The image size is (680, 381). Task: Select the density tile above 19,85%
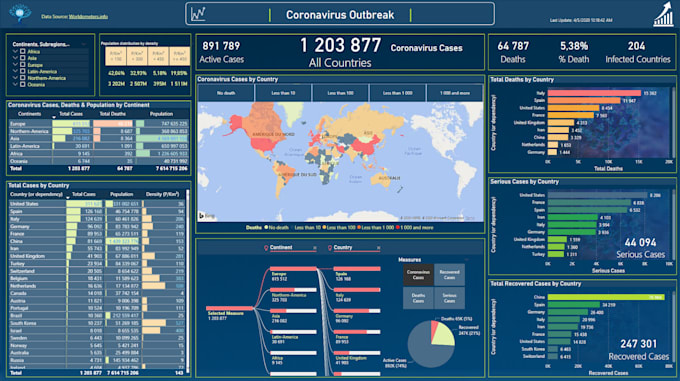coord(180,56)
